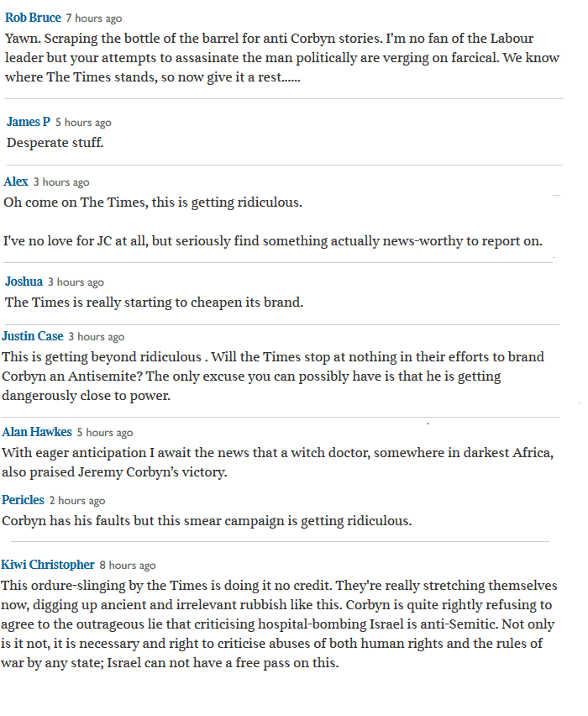This screenshot has height=716, width=588.
Task: Click the '7 hours ago' timestamp
Action: point(94,18)
